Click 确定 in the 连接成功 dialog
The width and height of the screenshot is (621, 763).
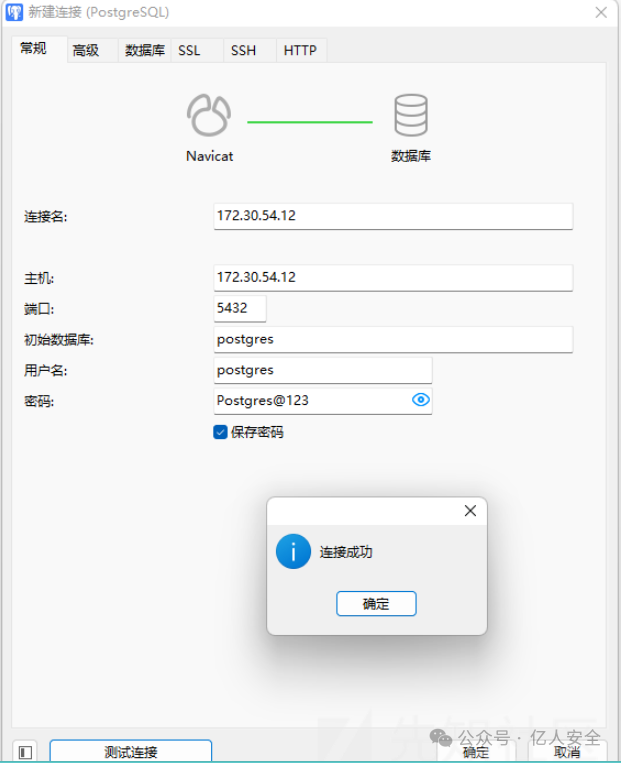click(x=376, y=604)
